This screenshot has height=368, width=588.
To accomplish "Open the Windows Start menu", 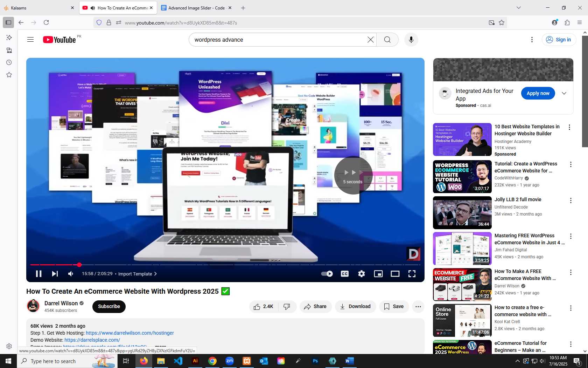I will coord(8,361).
